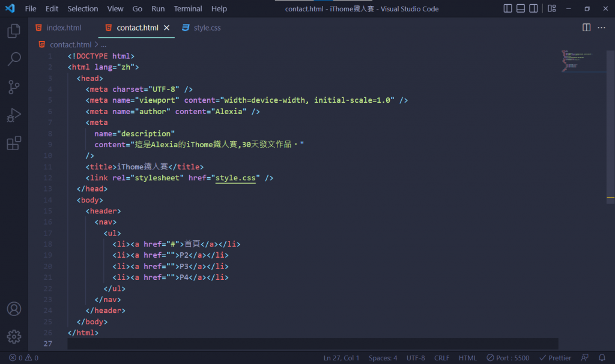Open the File menu
This screenshot has height=364, width=615.
(31, 8)
